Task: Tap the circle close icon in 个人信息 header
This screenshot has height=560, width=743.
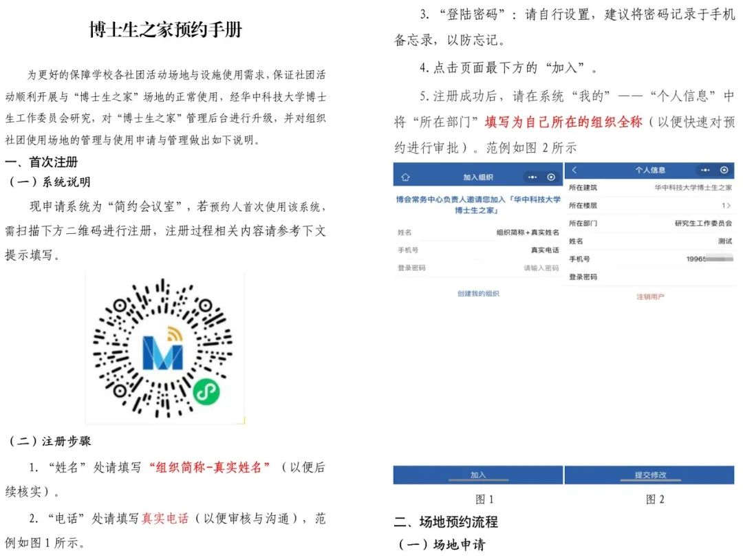Action: click(x=724, y=170)
